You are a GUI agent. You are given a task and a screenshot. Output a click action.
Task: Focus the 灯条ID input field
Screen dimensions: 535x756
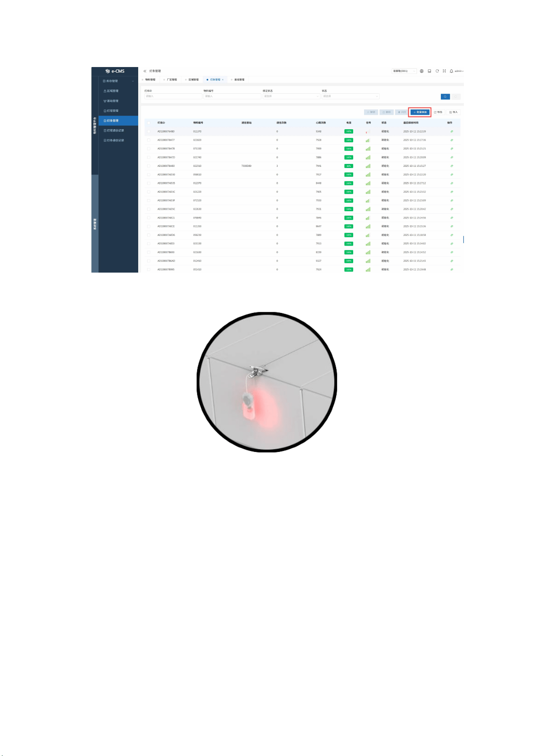click(x=173, y=96)
